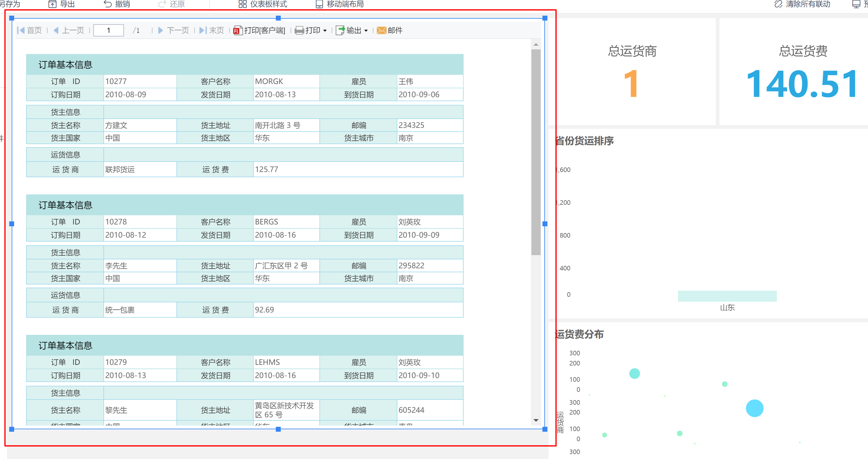The width and height of the screenshot is (868, 459).
Task: Click the 输出 export document icon
Action: click(340, 30)
